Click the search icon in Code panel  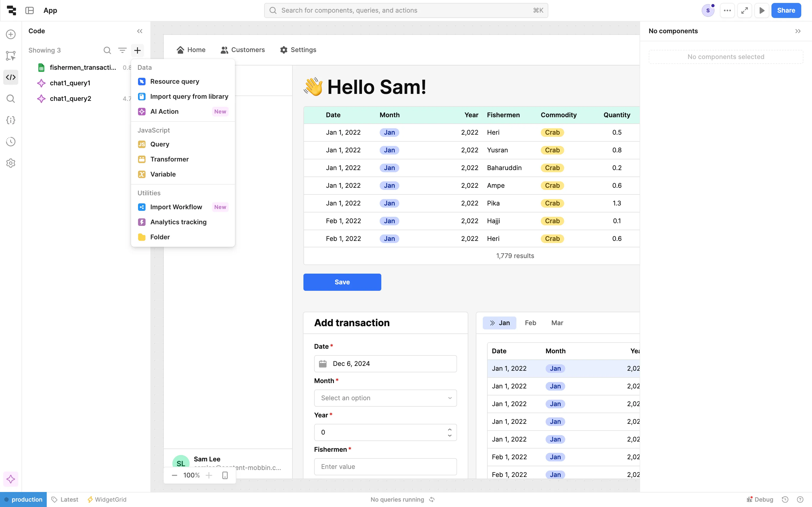[x=107, y=50]
